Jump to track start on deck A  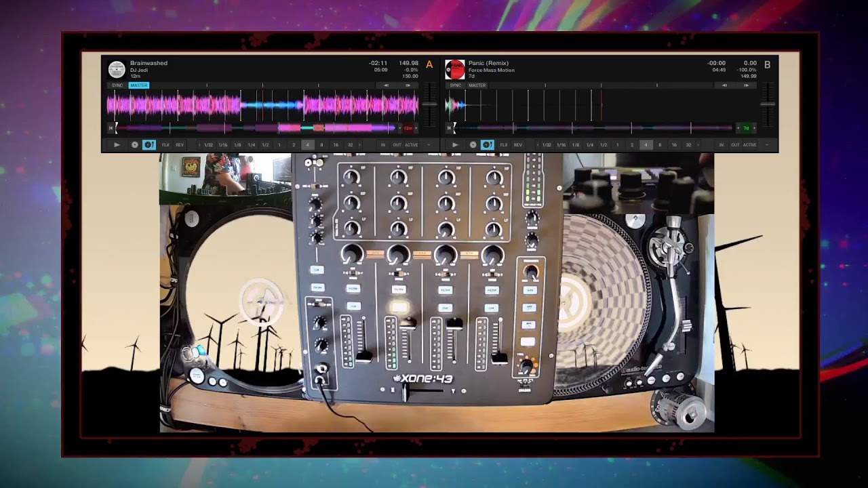point(111,128)
